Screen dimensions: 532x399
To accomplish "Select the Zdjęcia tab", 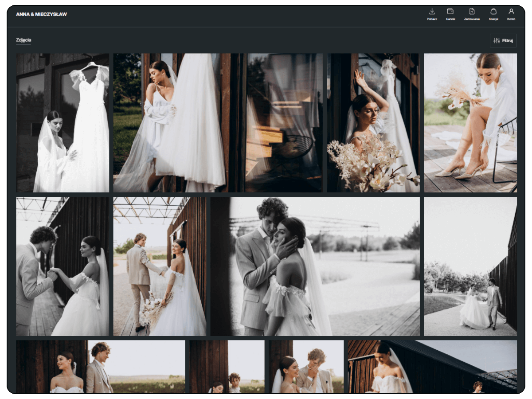I will point(23,40).
